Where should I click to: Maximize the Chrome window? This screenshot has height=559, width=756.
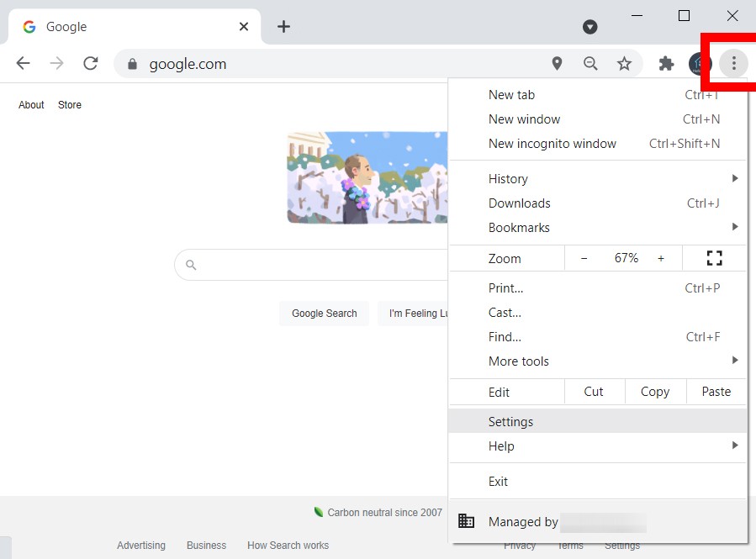(684, 15)
